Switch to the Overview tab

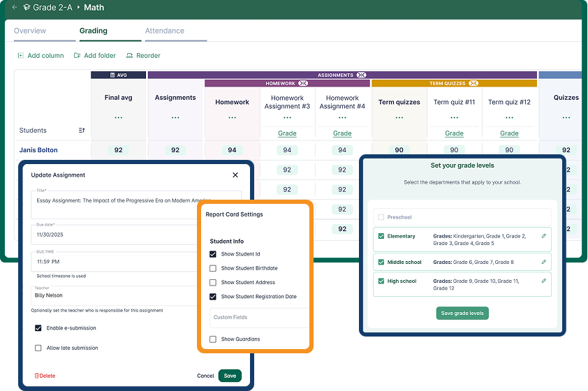pos(30,31)
